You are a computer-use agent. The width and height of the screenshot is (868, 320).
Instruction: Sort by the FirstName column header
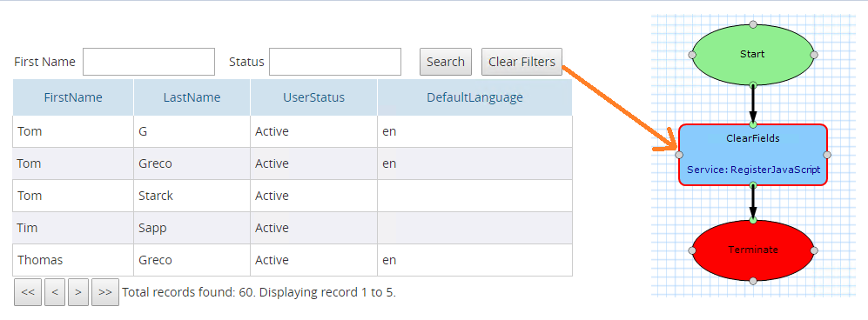(x=73, y=97)
